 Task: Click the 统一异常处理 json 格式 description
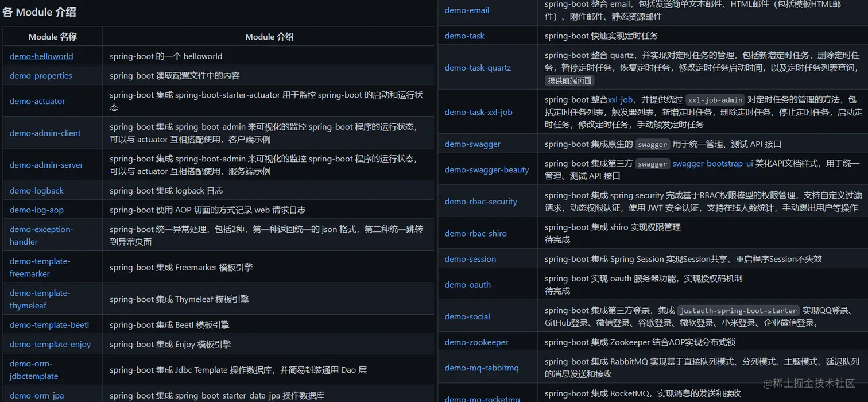coord(266,235)
